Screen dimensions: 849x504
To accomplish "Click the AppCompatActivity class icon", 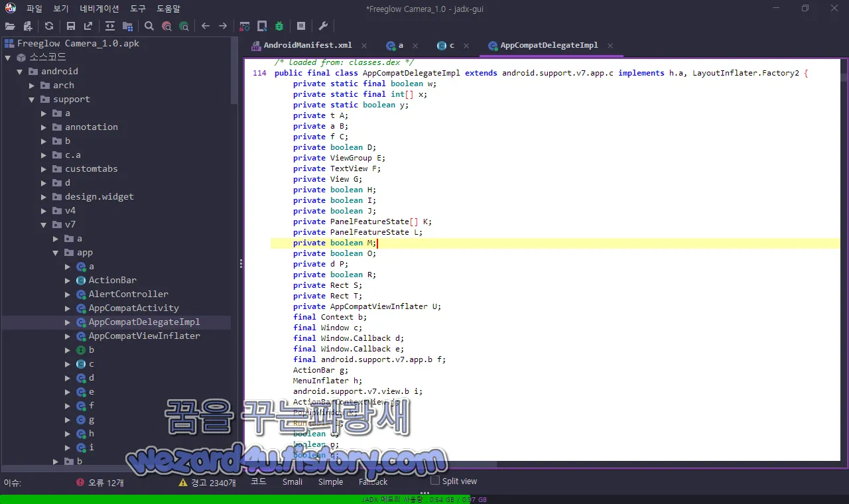I will pos(81,308).
